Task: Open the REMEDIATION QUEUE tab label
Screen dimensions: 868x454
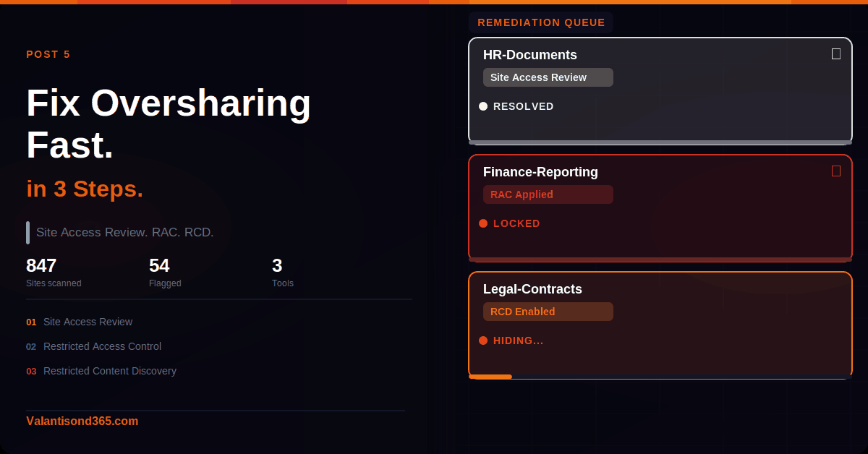Action: pos(541,22)
